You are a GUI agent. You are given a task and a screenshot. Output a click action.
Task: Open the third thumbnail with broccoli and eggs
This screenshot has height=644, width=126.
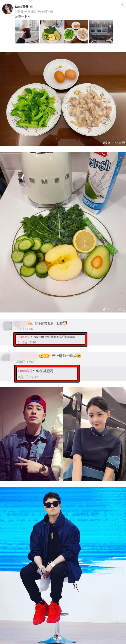coord(76,32)
